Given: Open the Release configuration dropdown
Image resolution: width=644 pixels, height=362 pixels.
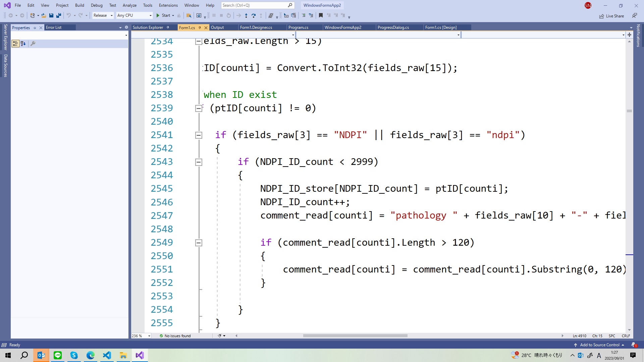Looking at the screenshot, I should tap(103, 15).
